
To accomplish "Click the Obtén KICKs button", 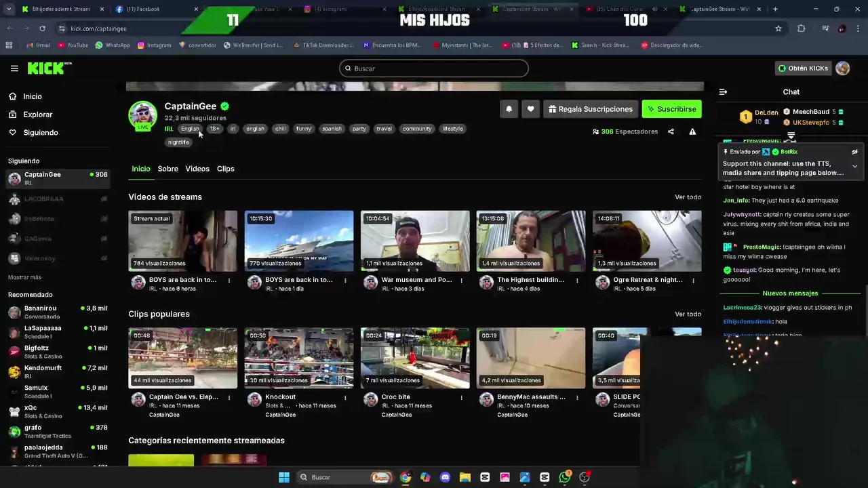I will point(803,68).
